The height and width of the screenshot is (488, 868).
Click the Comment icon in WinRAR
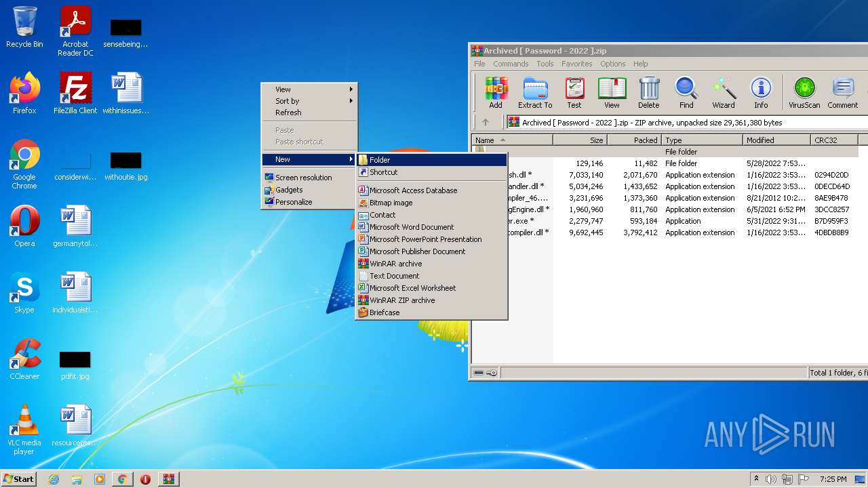tap(843, 93)
